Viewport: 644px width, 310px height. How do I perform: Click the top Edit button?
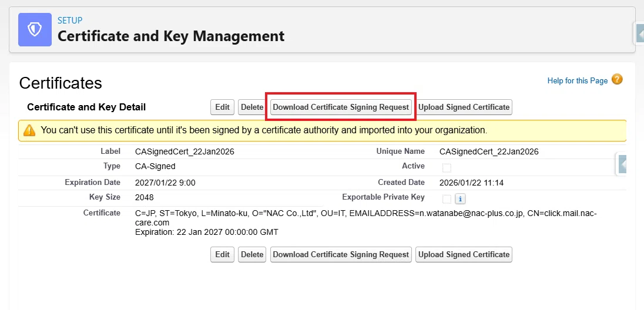click(222, 107)
